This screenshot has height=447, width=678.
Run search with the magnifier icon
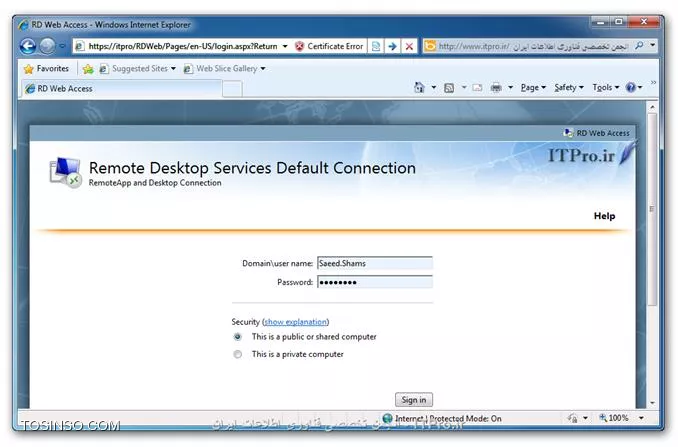click(639, 46)
